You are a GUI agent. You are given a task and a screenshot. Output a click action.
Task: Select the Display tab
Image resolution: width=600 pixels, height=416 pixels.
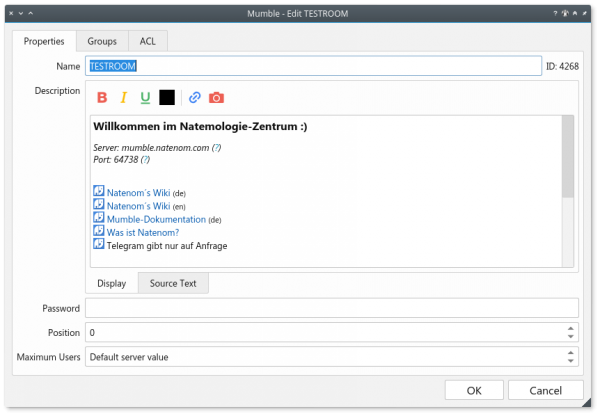click(111, 283)
